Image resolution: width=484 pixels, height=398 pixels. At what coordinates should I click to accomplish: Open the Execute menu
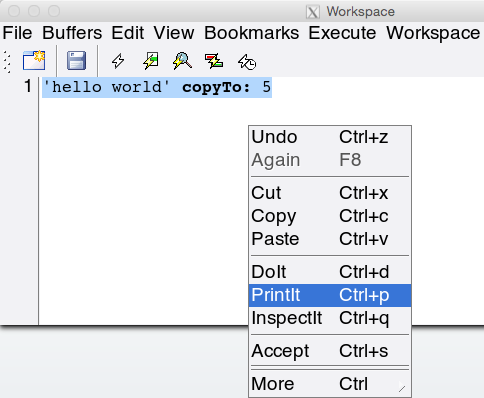coord(342,33)
